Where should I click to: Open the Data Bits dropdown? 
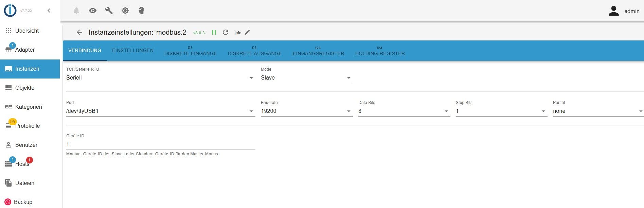click(404, 111)
